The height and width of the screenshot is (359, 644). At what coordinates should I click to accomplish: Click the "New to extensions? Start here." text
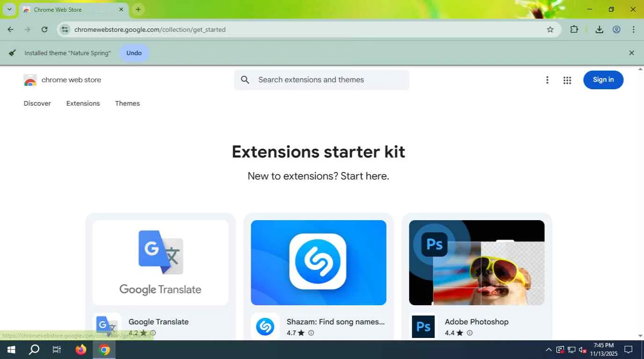[319, 176]
